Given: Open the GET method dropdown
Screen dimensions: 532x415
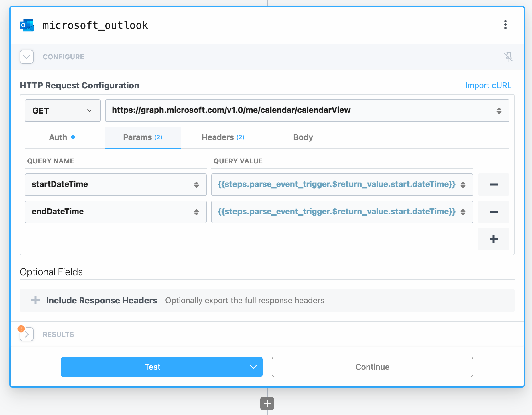Looking at the screenshot, I should [62, 110].
